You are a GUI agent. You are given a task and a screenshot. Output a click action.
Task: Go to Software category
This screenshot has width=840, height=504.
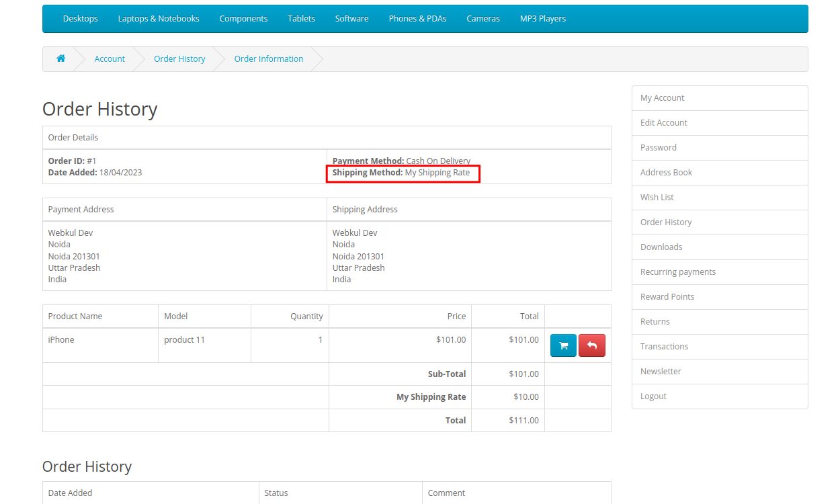click(351, 19)
